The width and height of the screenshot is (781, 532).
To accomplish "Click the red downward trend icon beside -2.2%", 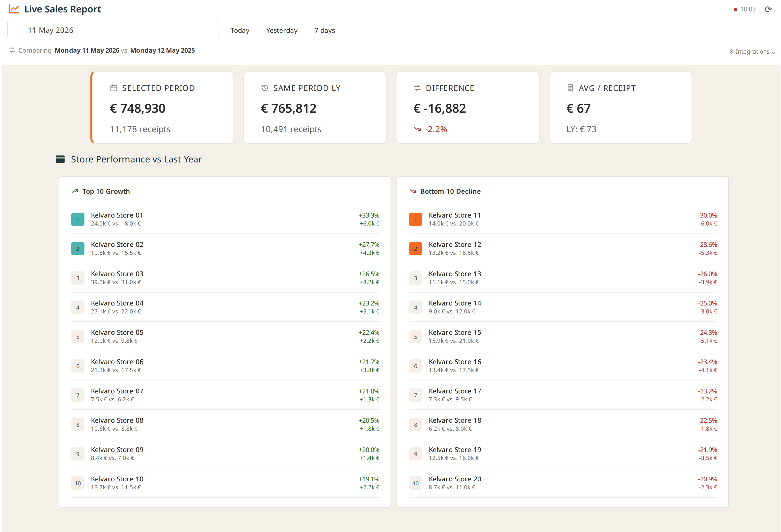I will click(x=417, y=129).
